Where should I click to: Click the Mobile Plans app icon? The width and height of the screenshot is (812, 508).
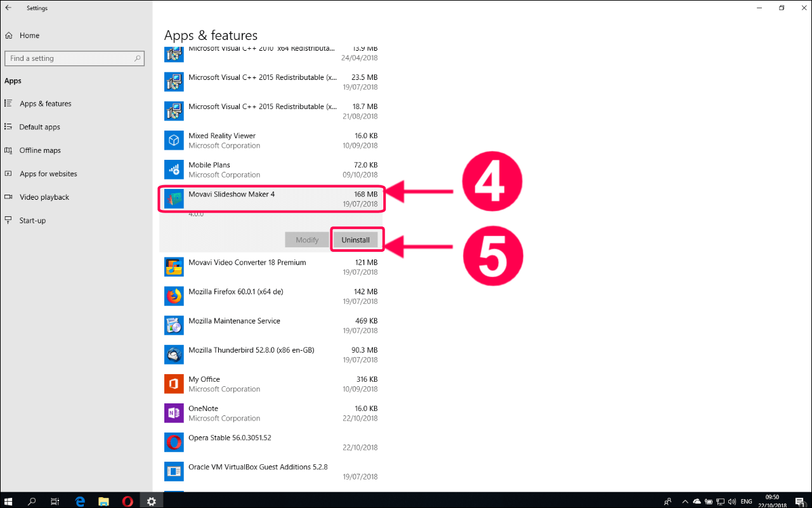coord(174,169)
